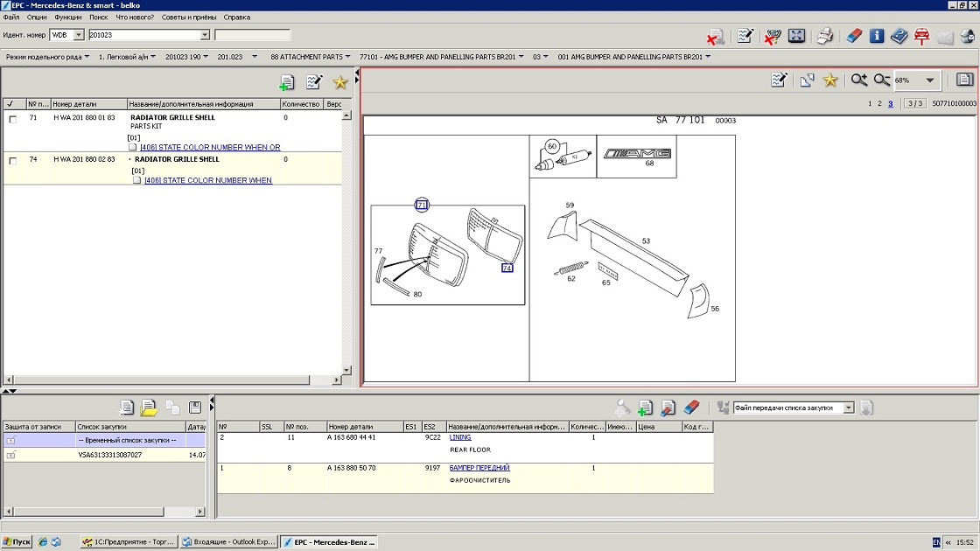This screenshot has width=980, height=551.
Task: Toggle the full screen view icon
Action: 797,36
